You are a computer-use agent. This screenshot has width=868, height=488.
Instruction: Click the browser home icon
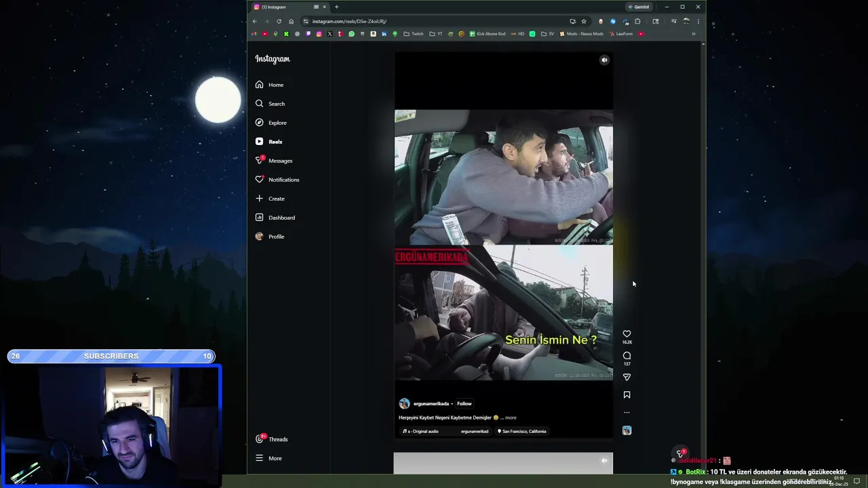point(292,21)
